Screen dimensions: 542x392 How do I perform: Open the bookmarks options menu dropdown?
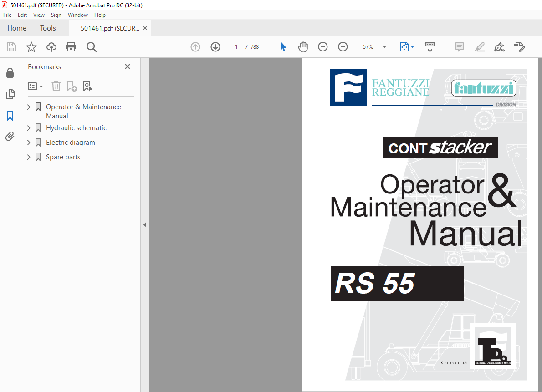(x=35, y=86)
